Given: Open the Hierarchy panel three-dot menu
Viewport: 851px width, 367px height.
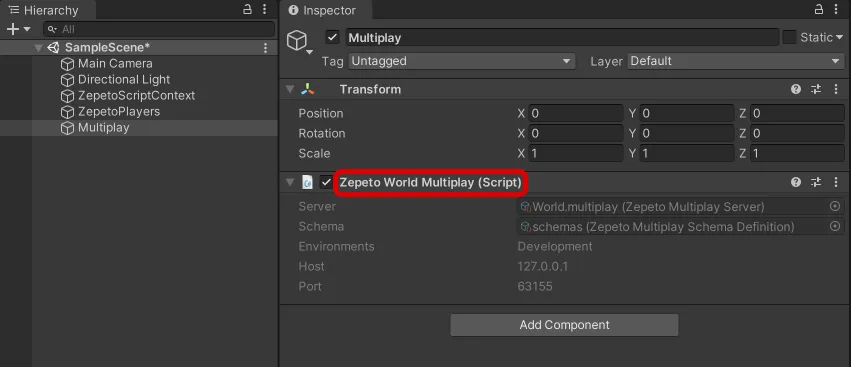Looking at the screenshot, I should pos(264,9).
